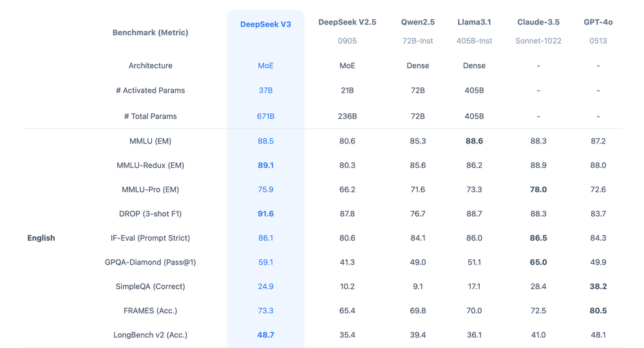Screen dimensions: 644x348
Task: Select the Llama3.1 column header
Action: pyautogui.click(x=474, y=22)
